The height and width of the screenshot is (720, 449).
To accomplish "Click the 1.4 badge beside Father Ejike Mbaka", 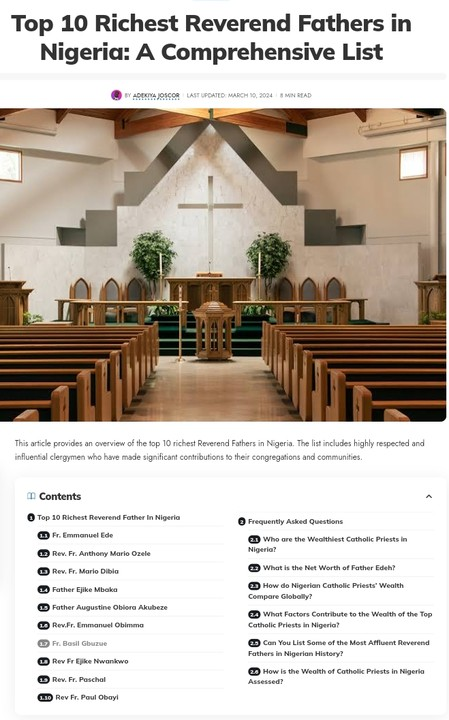I will click(43, 590).
